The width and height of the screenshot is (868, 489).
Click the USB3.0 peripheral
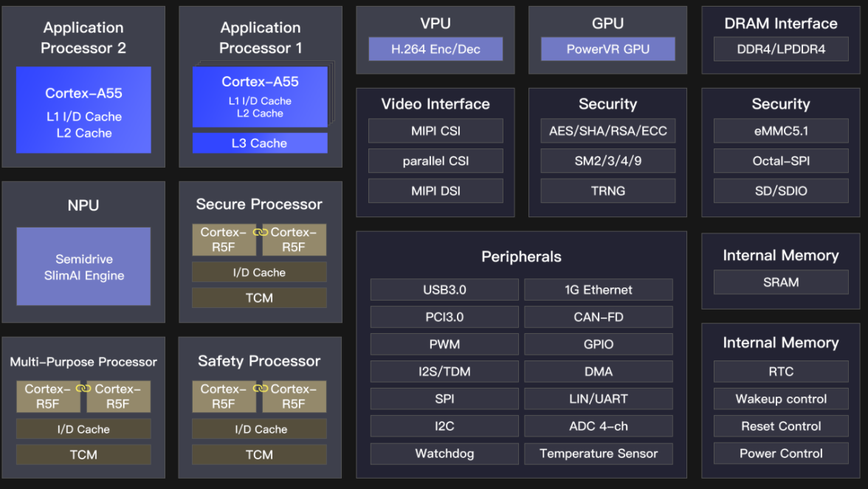pyautogui.click(x=444, y=290)
